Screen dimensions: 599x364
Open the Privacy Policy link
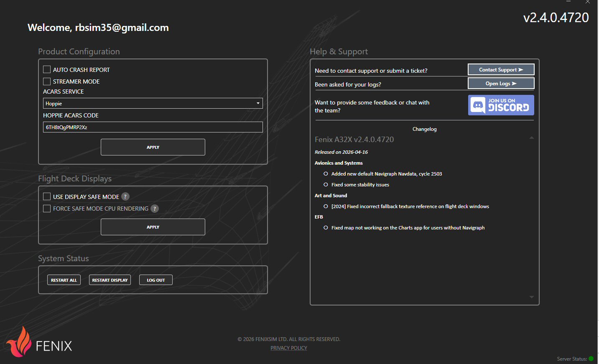coord(289,348)
